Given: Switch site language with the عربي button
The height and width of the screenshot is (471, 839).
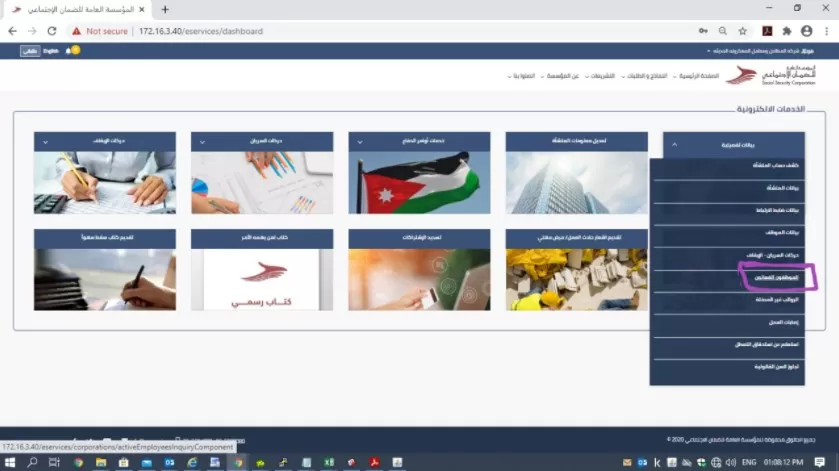Looking at the screenshot, I should click(30, 51).
